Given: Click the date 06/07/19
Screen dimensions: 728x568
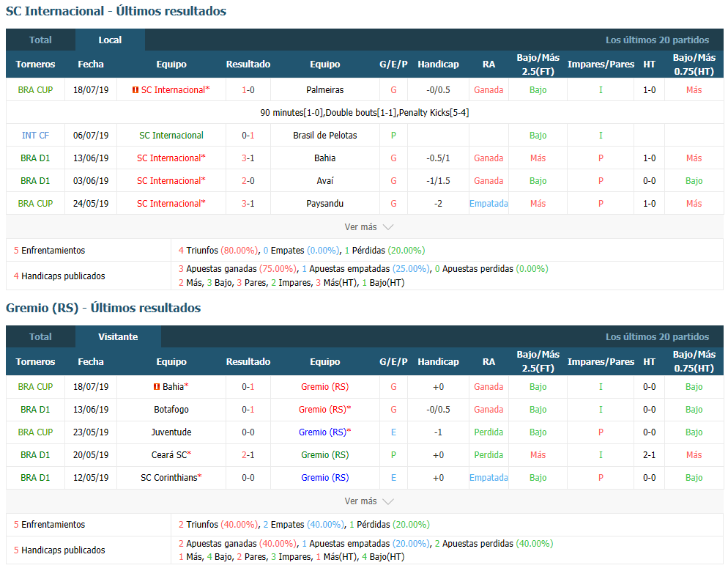Looking at the screenshot, I should [x=91, y=136].
